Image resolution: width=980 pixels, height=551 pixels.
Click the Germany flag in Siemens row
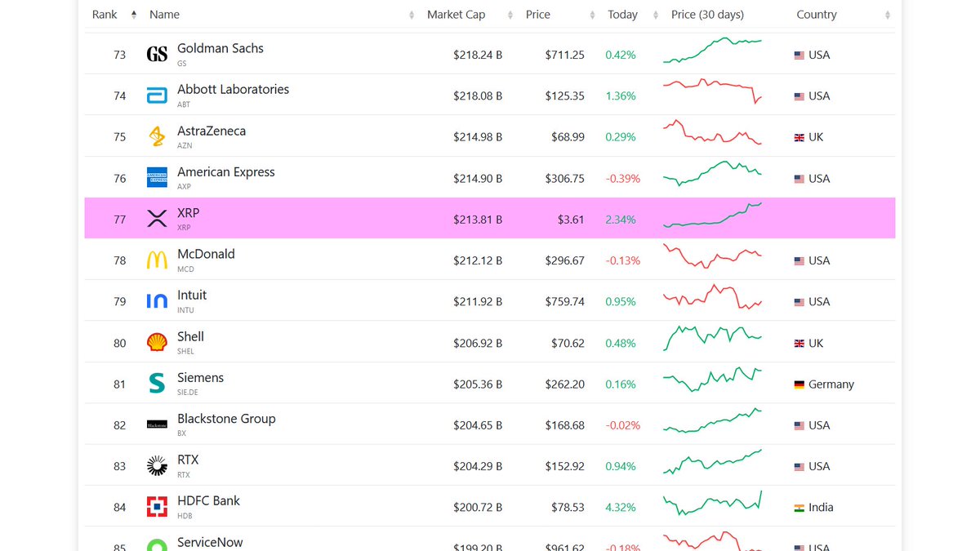pos(800,384)
